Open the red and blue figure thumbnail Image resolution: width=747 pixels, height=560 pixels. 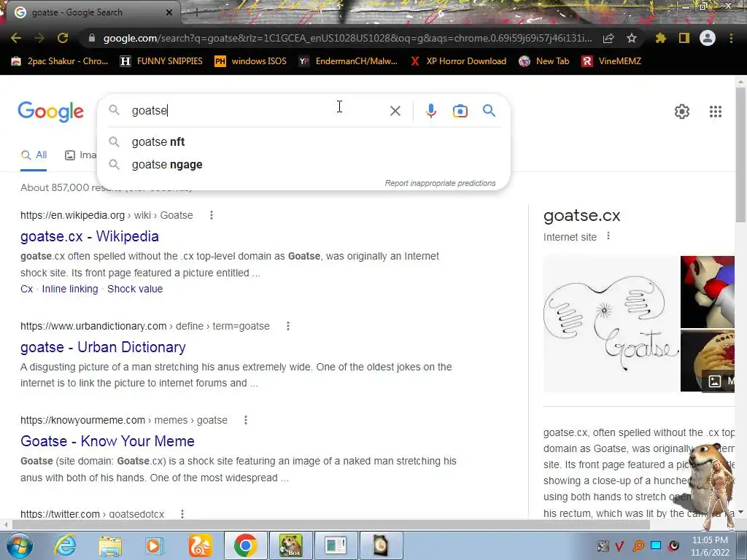pyautogui.click(x=708, y=292)
